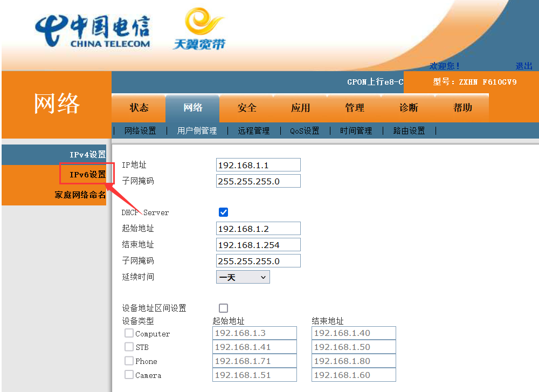Image resolution: width=539 pixels, height=392 pixels.
Task: Select 家庭网络命名 in sidebar
Action: point(80,195)
